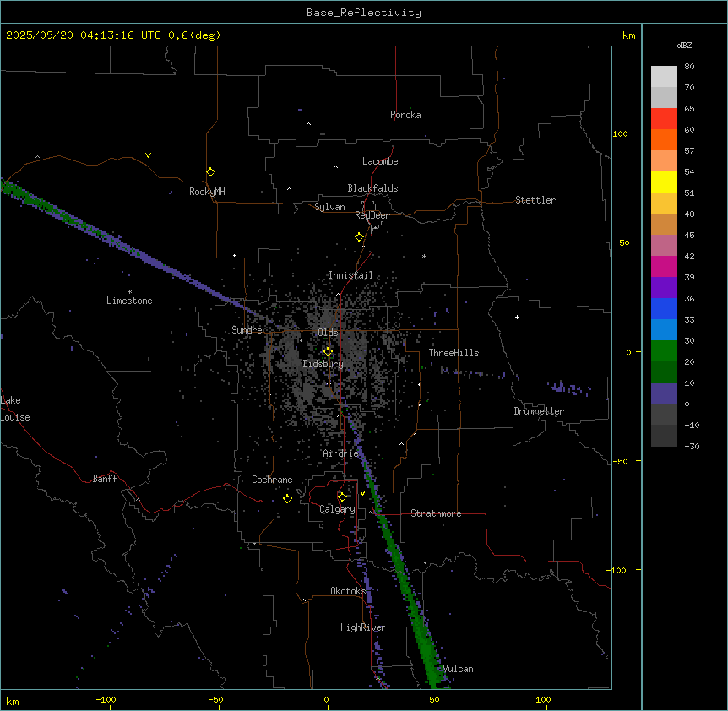Select the Vulcan label on the map

pyautogui.click(x=458, y=669)
